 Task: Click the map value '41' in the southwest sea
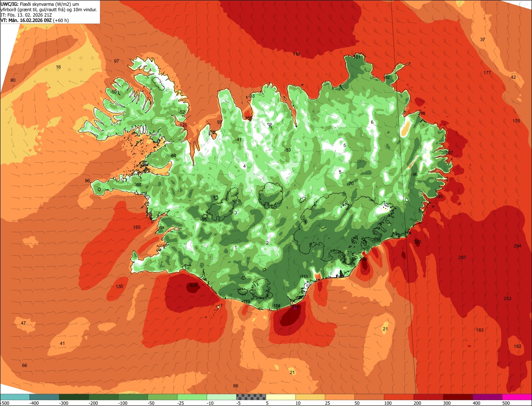[62, 343]
